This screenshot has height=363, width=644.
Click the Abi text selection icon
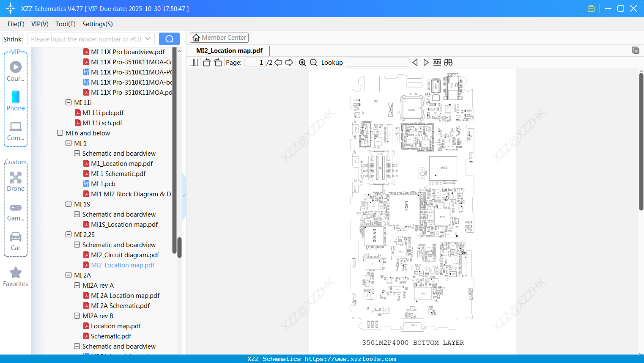click(437, 62)
